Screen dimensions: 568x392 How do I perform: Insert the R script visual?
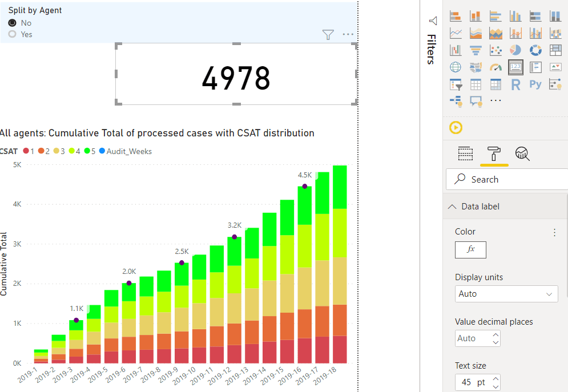(515, 85)
